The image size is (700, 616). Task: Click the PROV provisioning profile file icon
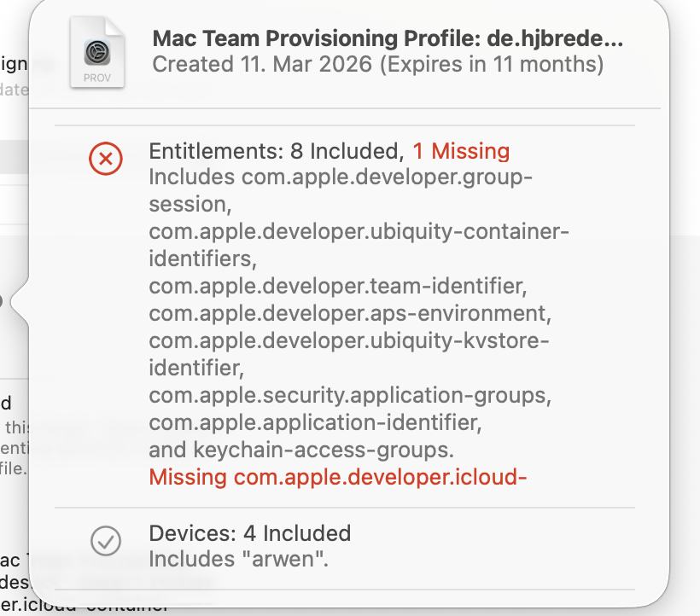(97, 54)
